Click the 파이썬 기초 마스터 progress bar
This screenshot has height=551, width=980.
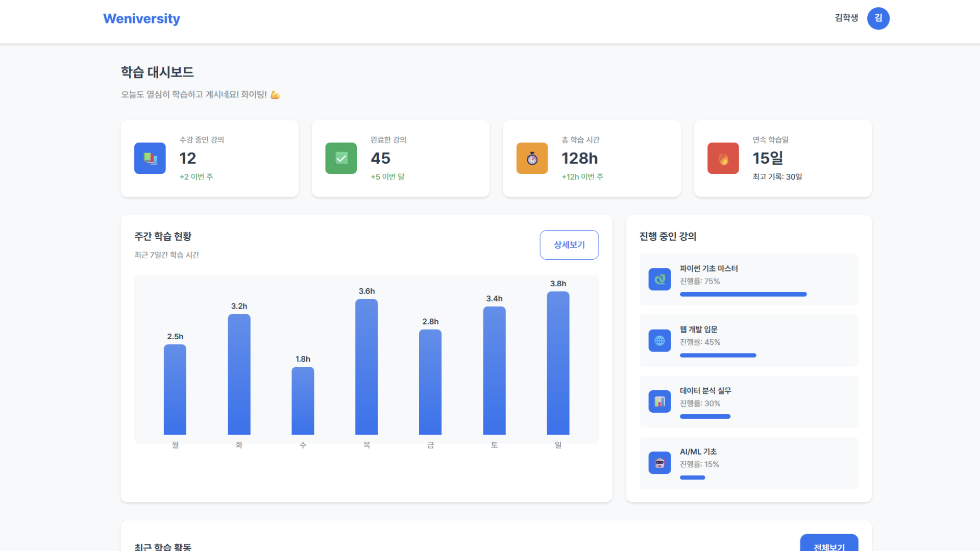[743, 294]
